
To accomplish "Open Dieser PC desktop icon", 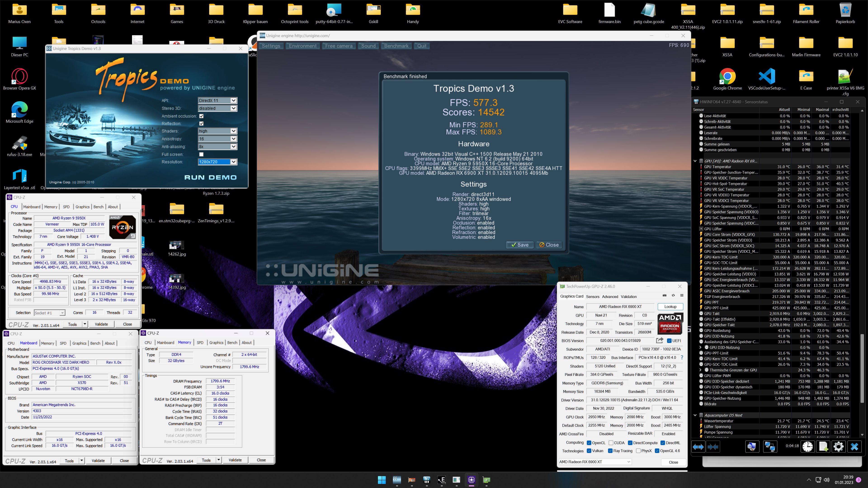I will click(x=19, y=47).
